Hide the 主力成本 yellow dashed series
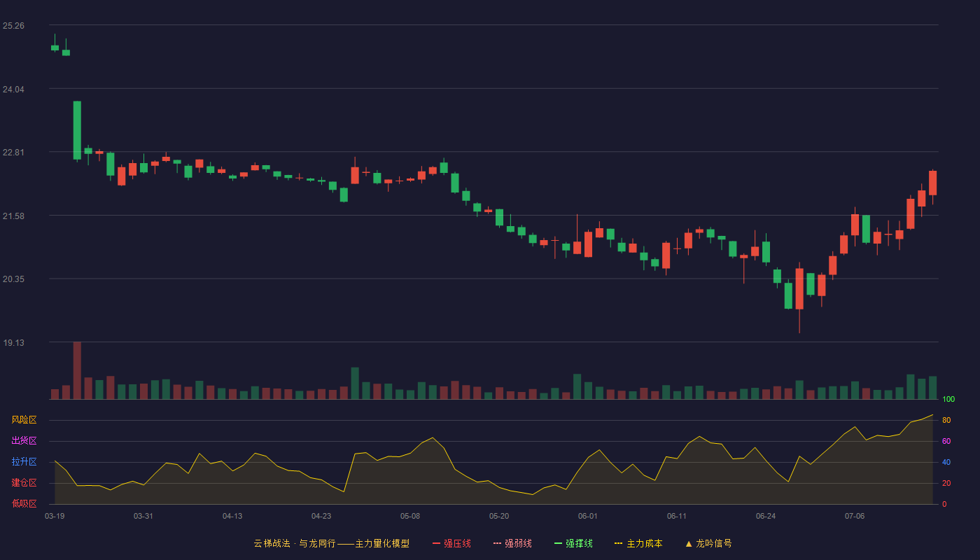Viewport: 980px width, 560px height. pos(638,543)
